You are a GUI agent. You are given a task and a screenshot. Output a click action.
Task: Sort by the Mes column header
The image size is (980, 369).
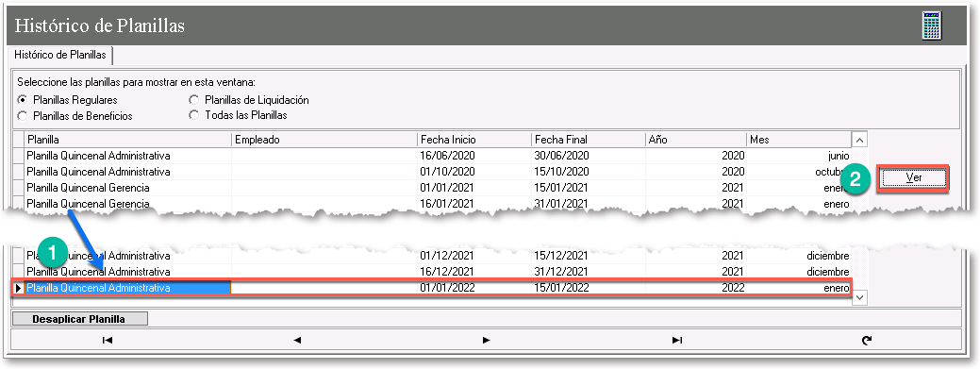pos(799,140)
